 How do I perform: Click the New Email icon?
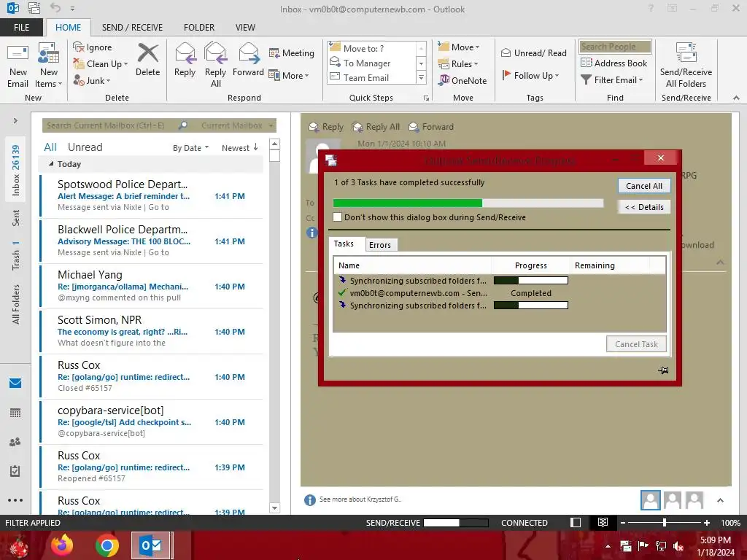pos(18,65)
